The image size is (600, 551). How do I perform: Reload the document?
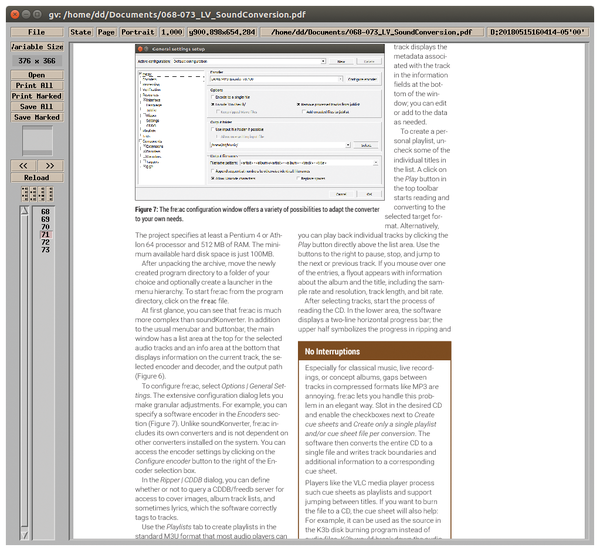(x=37, y=178)
